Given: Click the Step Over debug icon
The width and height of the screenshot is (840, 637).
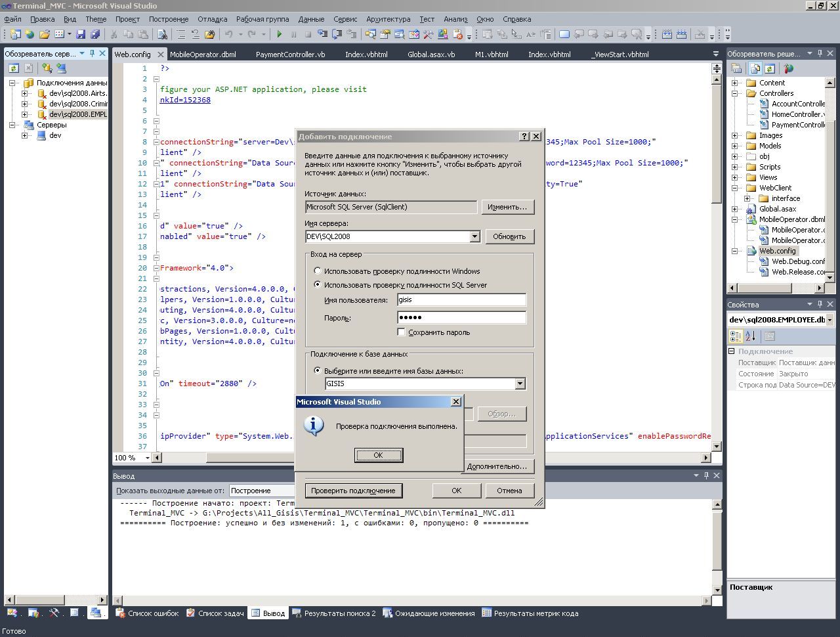Looking at the screenshot, I should (337, 34).
